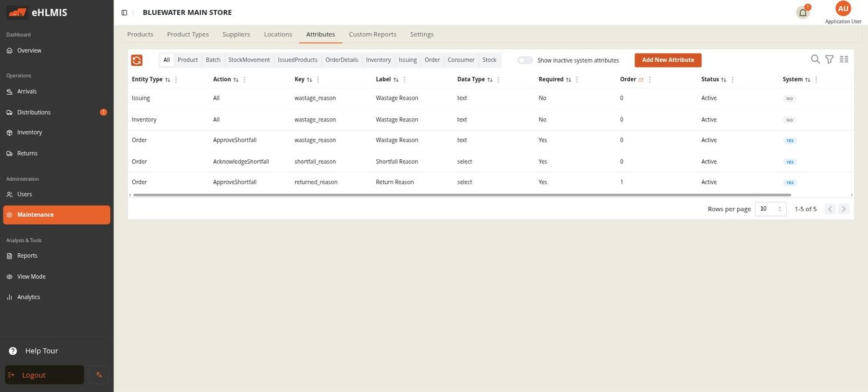Open the Custom Reports tab
The height and width of the screenshot is (392, 868).
click(373, 34)
